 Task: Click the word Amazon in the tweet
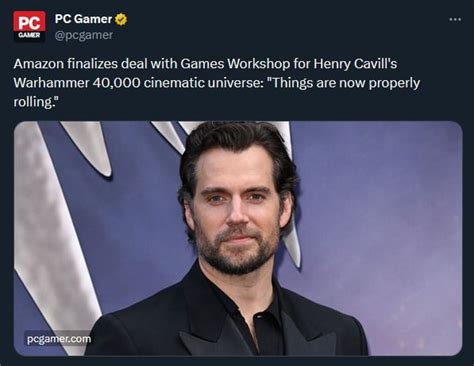tap(38, 63)
